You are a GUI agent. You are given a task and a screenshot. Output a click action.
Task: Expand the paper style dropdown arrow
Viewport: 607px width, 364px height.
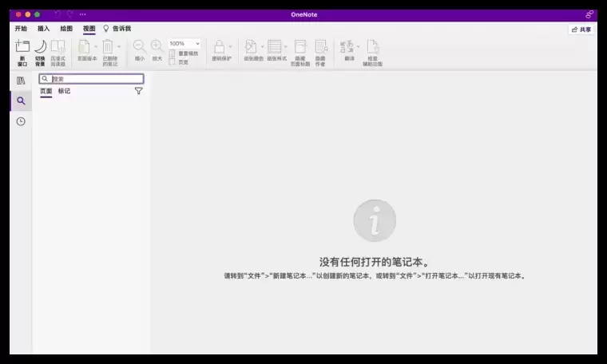pos(286,47)
